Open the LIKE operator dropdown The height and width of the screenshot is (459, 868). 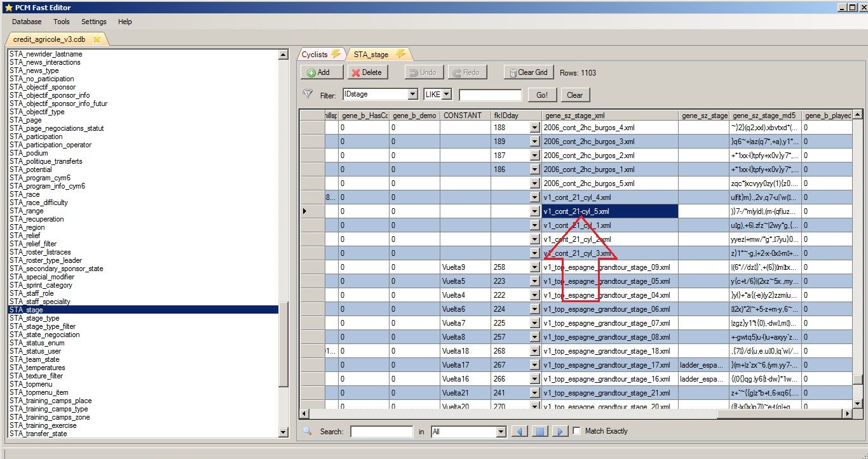[x=447, y=95]
